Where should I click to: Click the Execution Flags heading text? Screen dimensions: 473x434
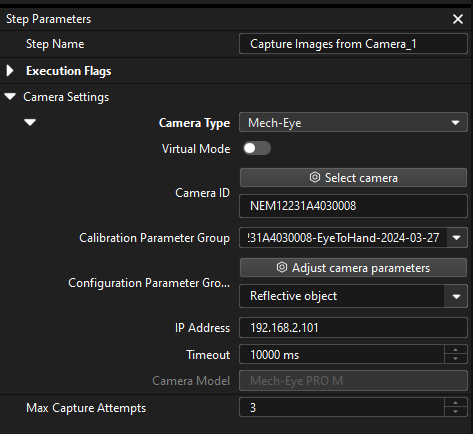coord(69,71)
